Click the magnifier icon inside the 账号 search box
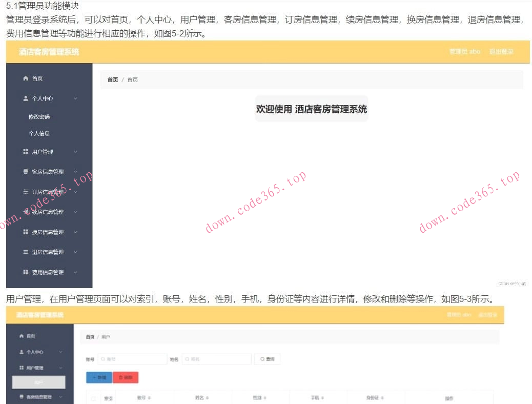The height and width of the screenshot is (404, 532). tap(103, 358)
